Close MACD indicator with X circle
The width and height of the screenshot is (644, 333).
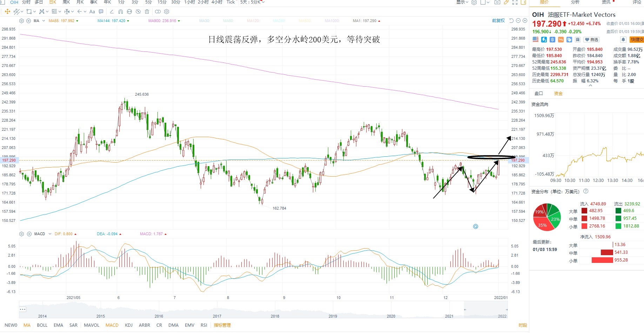coord(28,234)
